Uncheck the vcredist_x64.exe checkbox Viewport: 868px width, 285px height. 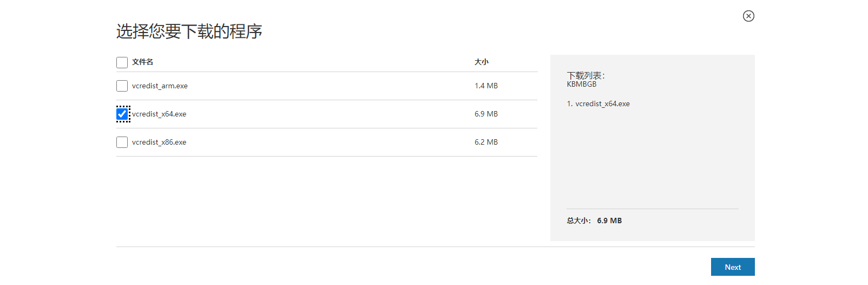(x=122, y=114)
